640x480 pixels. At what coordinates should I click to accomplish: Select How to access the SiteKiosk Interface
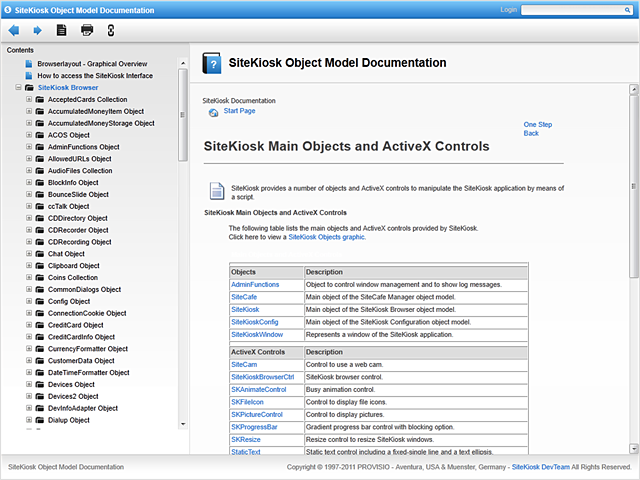(95, 75)
